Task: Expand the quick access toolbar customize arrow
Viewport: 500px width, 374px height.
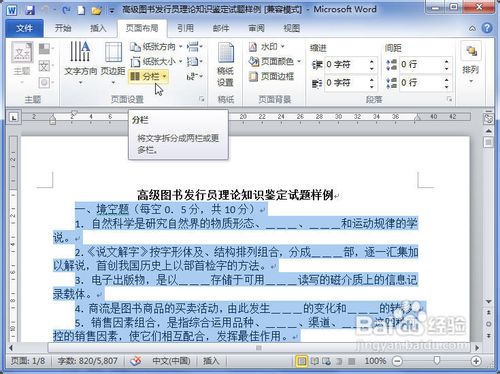Action: click(x=112, y=11)
